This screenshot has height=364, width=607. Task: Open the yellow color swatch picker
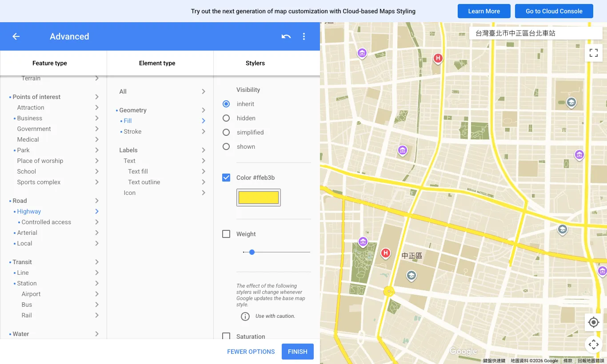(x=259, y=198)
